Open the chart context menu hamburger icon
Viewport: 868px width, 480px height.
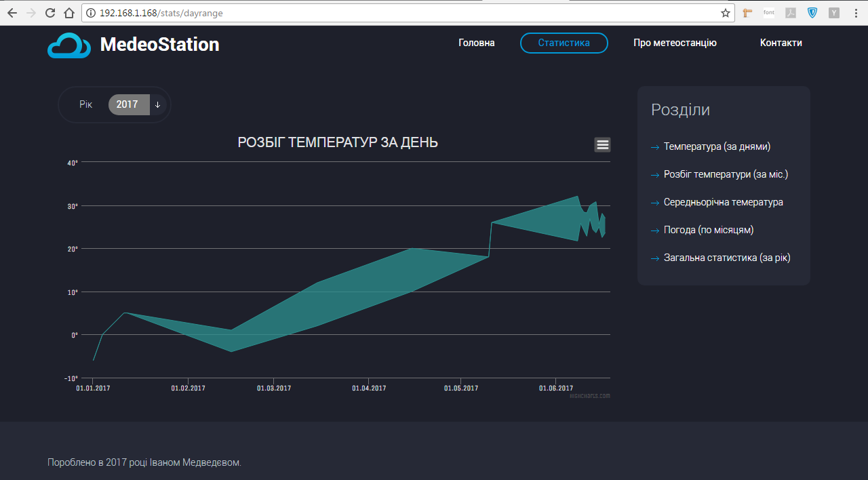tap(602, 144)
